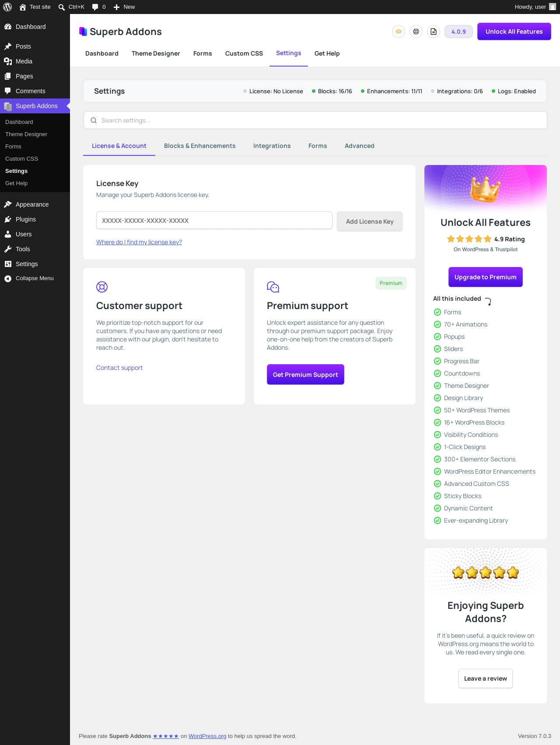This screenshot has width=560, height=745.
Task: Click the Users person icon
Action: [x=8, y=234]
